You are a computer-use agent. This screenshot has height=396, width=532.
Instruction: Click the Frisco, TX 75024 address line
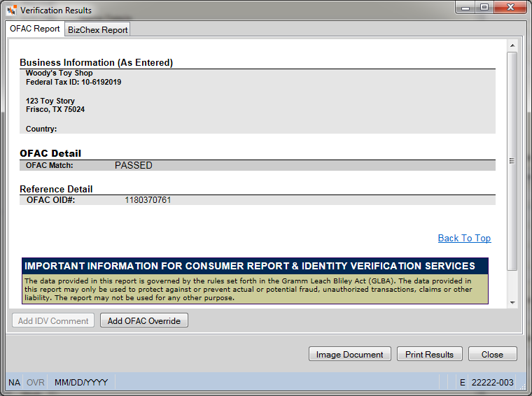coord(55,110)
